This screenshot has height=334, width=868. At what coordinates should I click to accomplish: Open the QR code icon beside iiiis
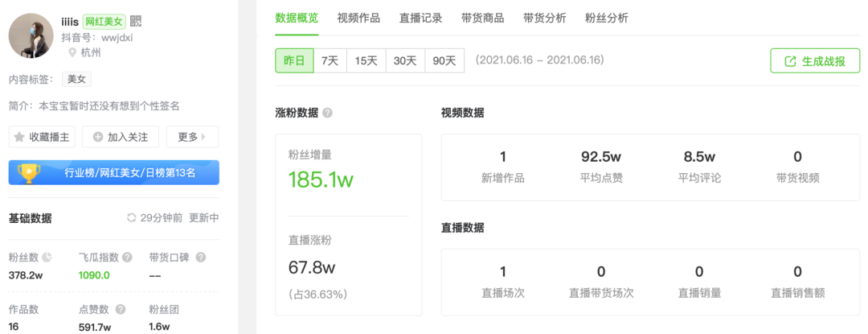click(136, 22)
